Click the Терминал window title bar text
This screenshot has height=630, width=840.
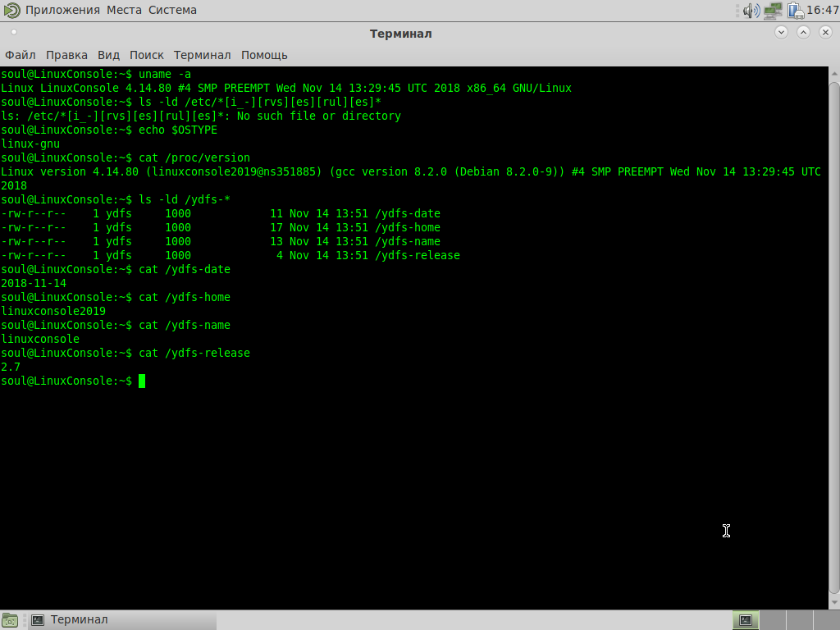click(x=400, y=34)
